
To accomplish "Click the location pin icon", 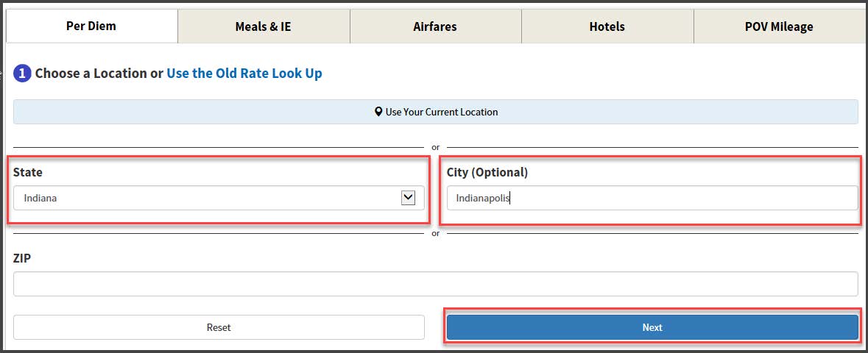I will click(378, 113).
